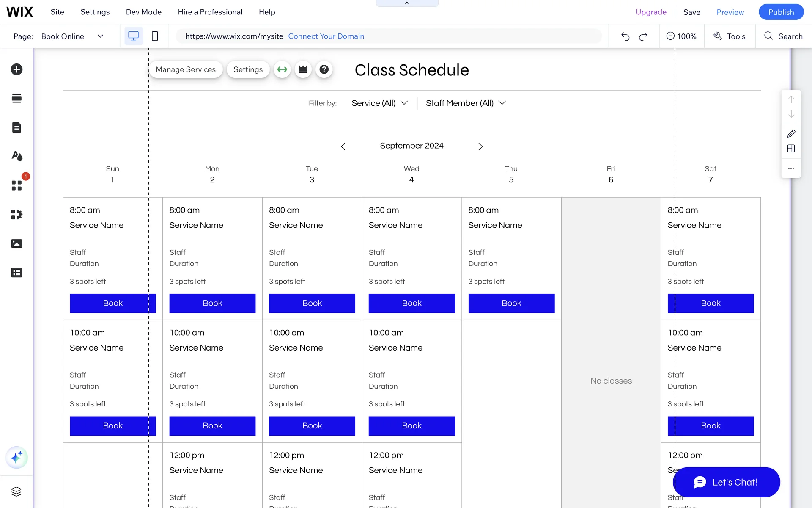
Task: Open the Settings menu in top bar
Action: tap(95, 12)
